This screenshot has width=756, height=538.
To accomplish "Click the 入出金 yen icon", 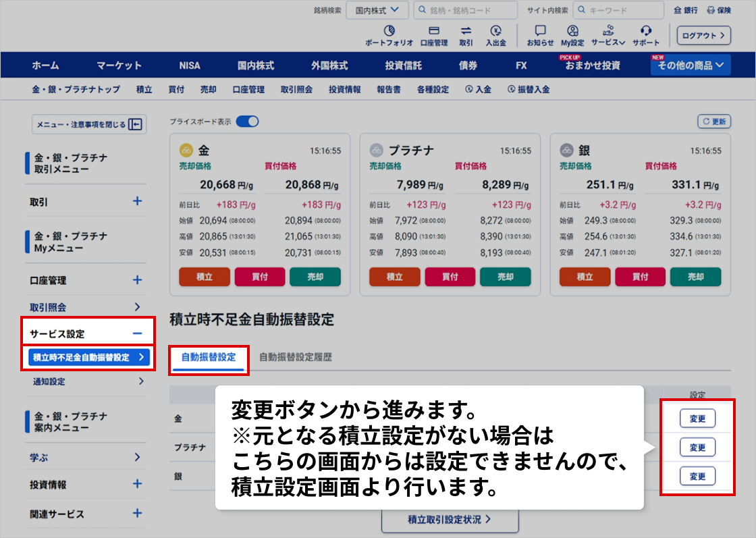I will click(496, 31).
